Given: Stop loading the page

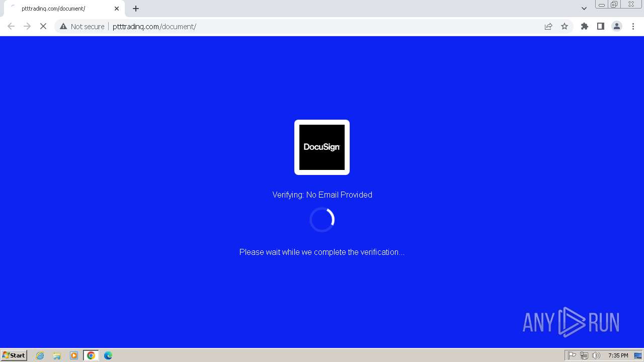Looking at the screenshot, I should pos(43,26).
